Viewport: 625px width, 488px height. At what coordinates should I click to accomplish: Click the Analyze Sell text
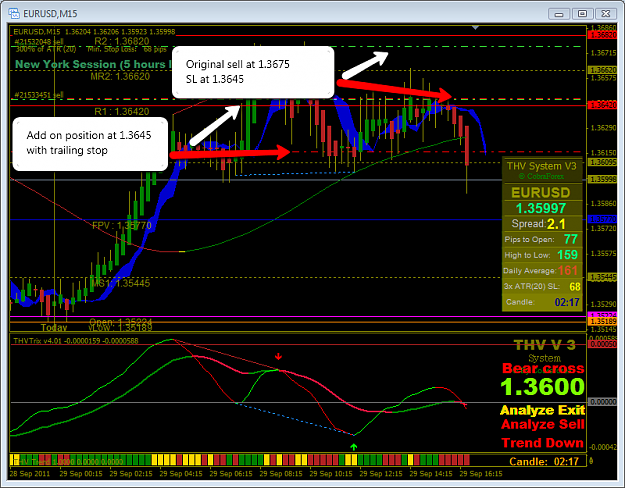click(x=542, y=424)
